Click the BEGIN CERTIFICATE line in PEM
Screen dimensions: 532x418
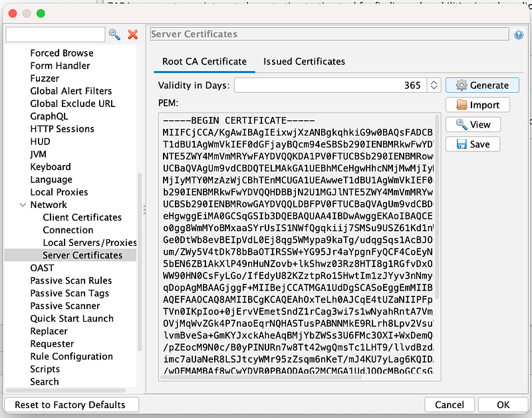[239, 121]
